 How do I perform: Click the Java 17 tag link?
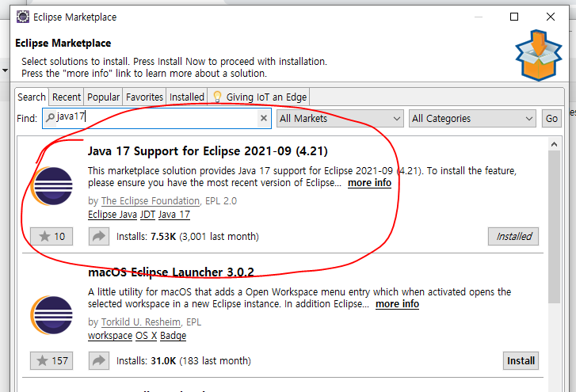pyautogui.click(x=174, y=215)
